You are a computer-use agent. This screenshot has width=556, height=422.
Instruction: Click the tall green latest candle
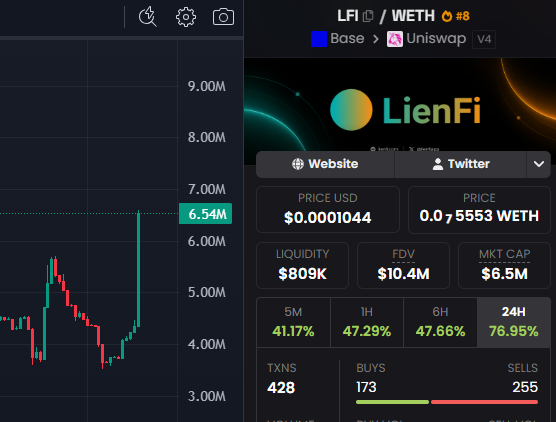pos(139,269)
